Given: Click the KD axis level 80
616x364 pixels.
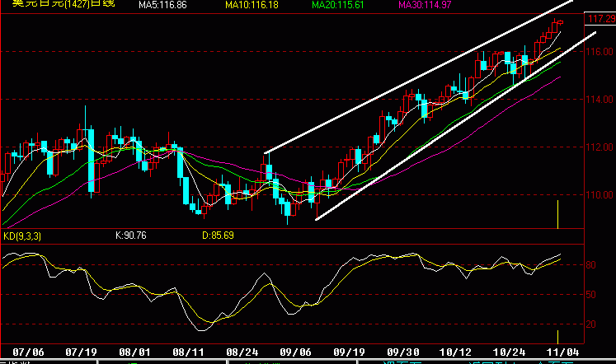Looking at the screenshot, I should coord(591,265).
